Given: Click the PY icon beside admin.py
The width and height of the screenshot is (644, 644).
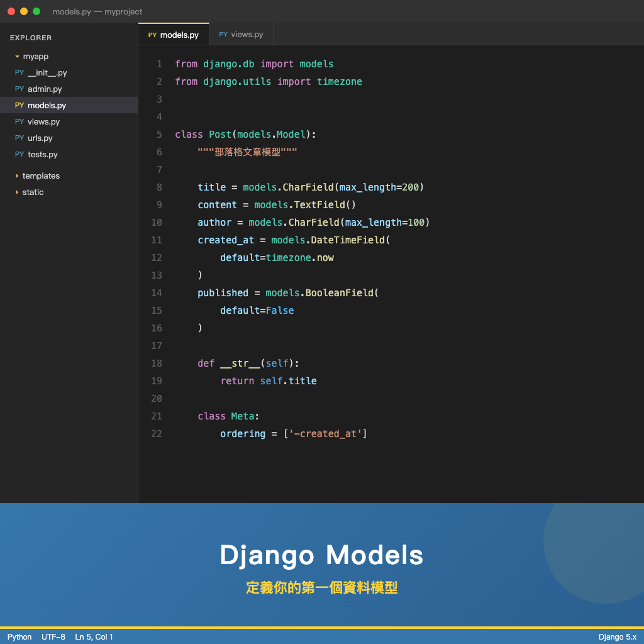Looking at the screenshot, I should coord(19,89).
